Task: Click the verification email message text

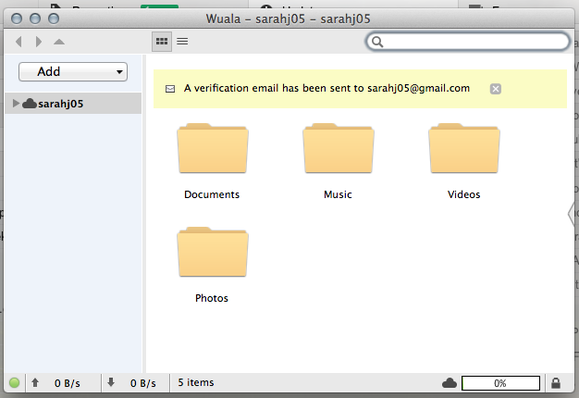Action: click(x=327, y=89)
